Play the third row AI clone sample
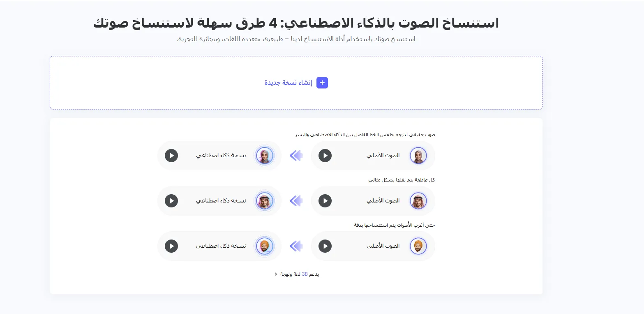The image size is (644, 314). coord(171,246)
